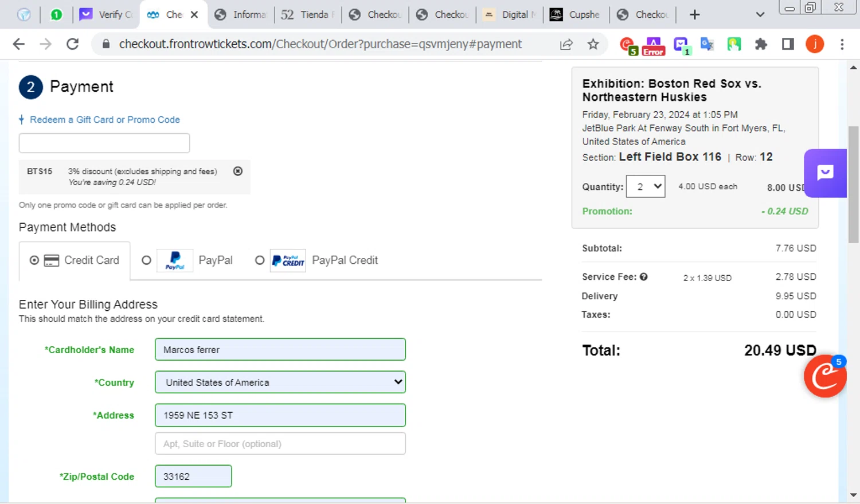Select the PayPal Credit radio button
Viewport: 860px width, 504px height.
(x=260, y=260)
